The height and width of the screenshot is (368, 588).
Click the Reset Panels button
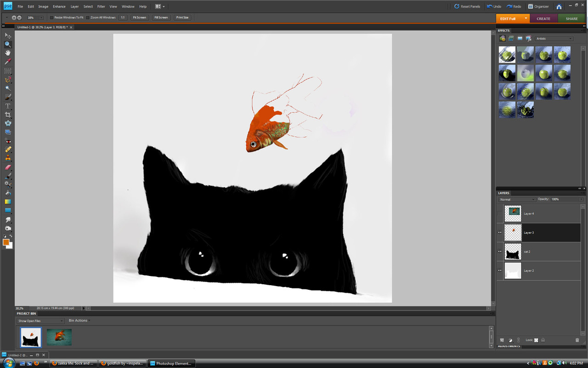coord(467,6)
